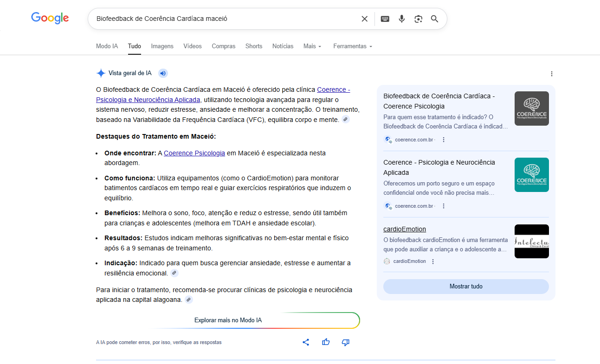
Task: Go to the Compras tab
Action: (224, 46)
